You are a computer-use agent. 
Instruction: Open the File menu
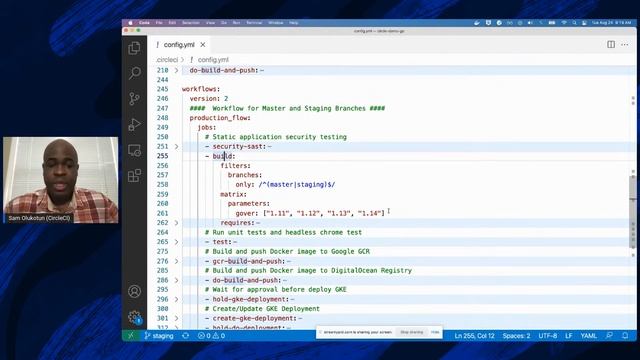159,23
